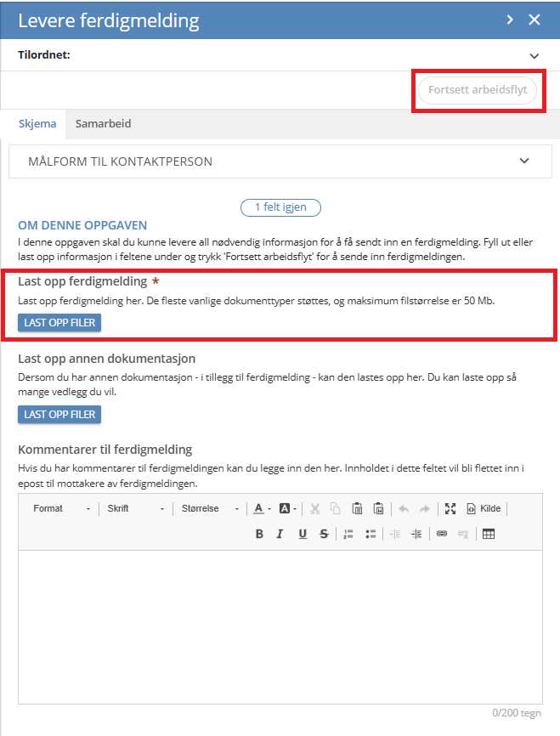Image resolution: width=560 pixels, height=736 pixels.
Task: Click Last opp filer under Last opp ferdigmelding
Action: 59,322
